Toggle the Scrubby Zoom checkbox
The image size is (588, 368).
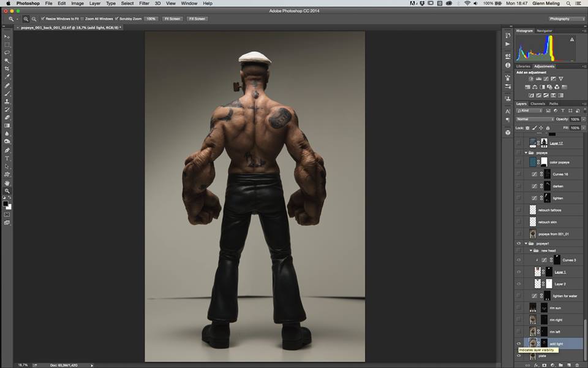[x=117, y=19]
